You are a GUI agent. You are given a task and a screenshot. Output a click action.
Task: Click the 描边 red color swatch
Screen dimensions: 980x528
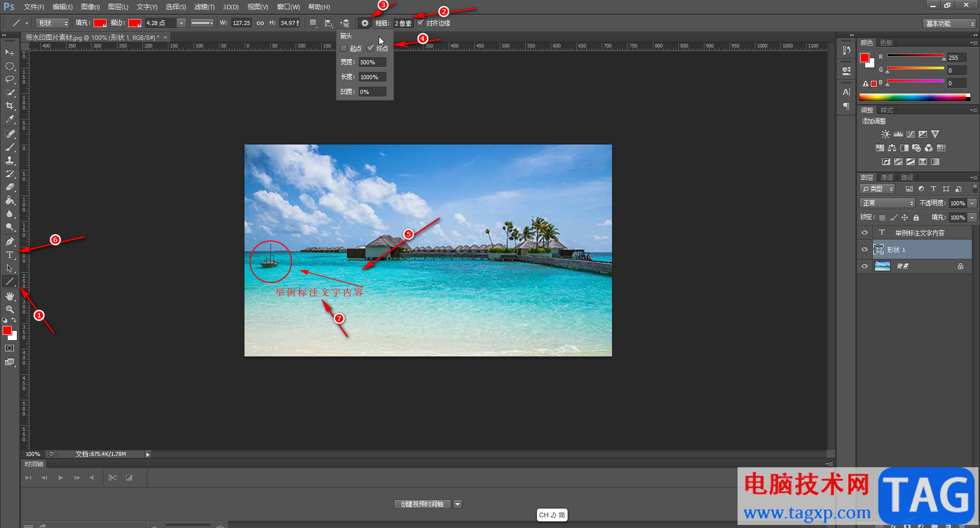(x=135, y=23)
